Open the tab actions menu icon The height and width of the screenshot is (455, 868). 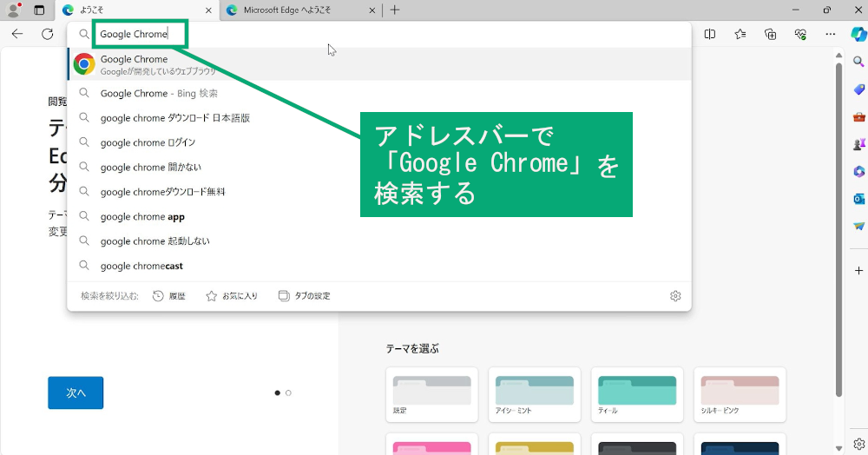(39, 10)
